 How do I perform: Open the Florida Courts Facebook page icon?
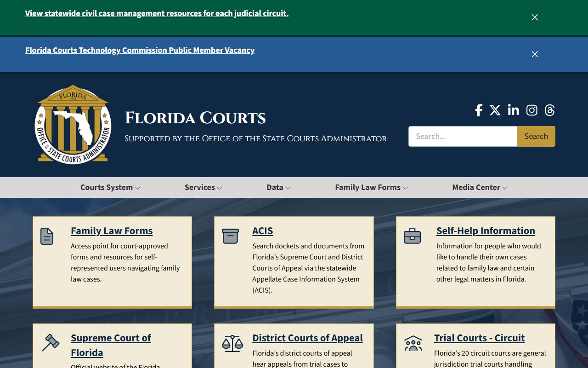click(479, 110)
